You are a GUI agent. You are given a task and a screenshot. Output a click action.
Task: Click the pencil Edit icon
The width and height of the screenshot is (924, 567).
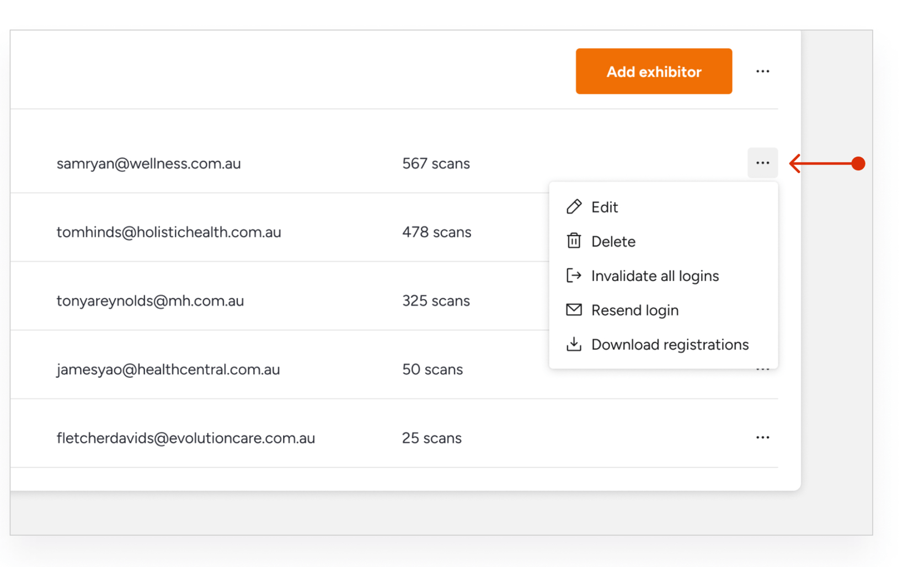574,207
